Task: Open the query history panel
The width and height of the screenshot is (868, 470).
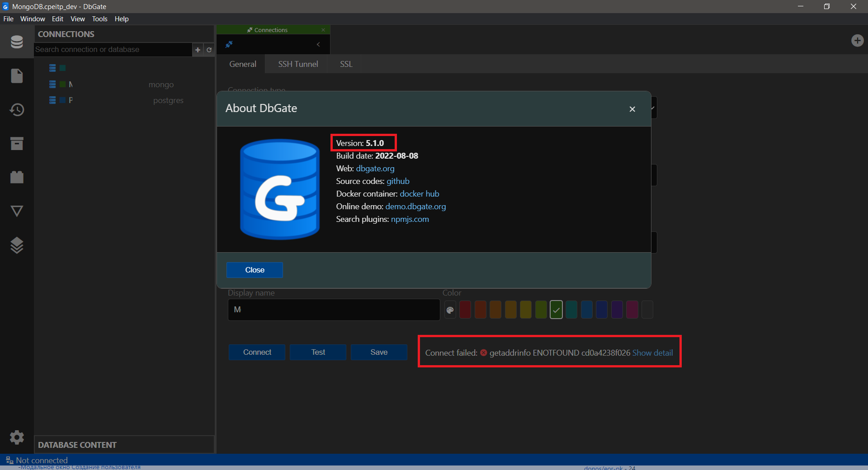Action: point(17,110)
